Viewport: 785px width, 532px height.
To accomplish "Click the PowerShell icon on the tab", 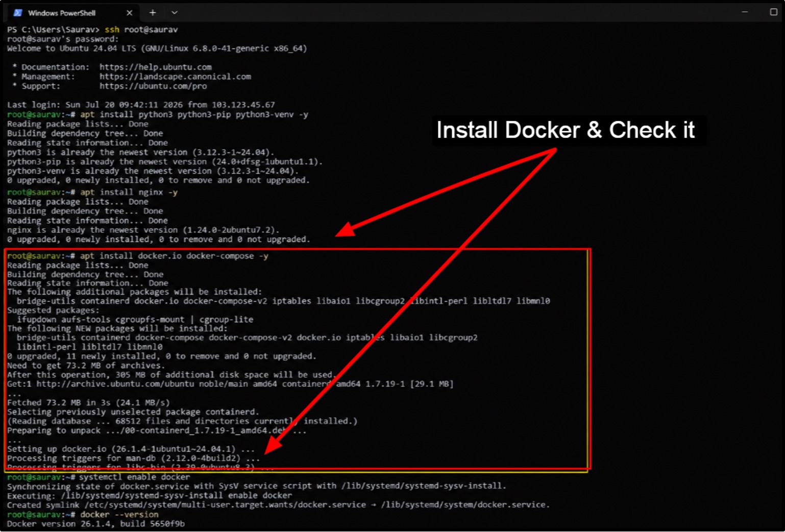I will pyautogui.click(x=18, y=13).
